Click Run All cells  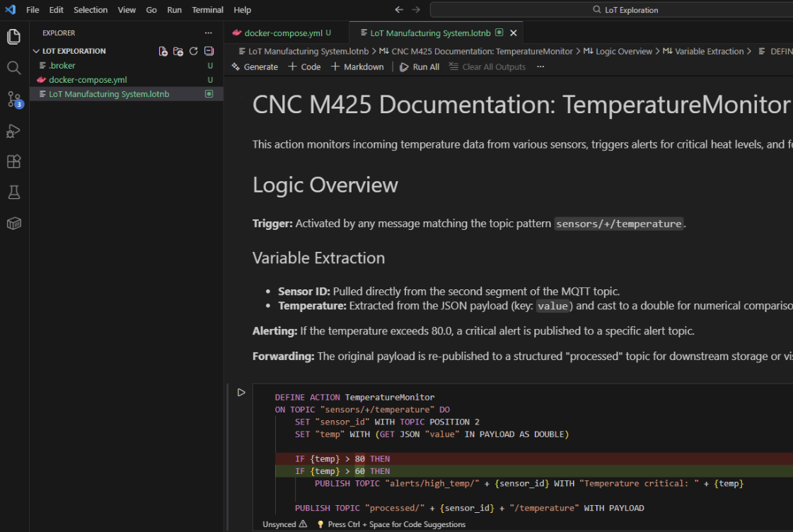point(419,66)
